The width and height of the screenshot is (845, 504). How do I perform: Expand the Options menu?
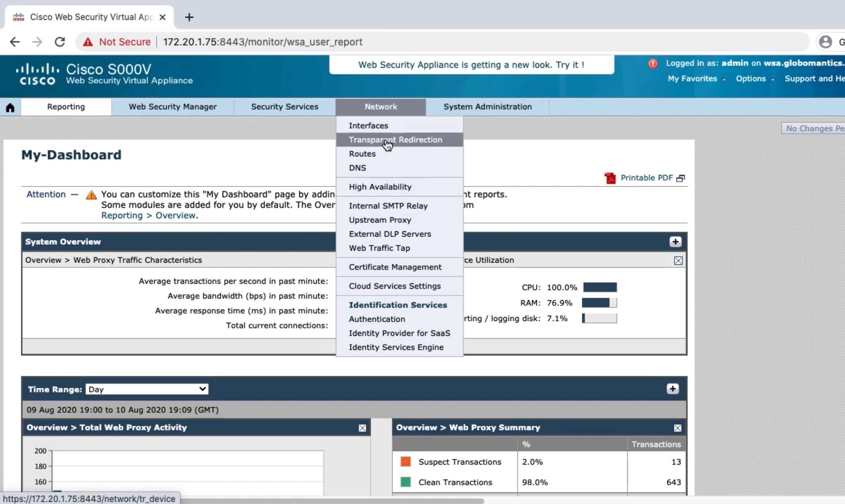[x=755, y=79]
